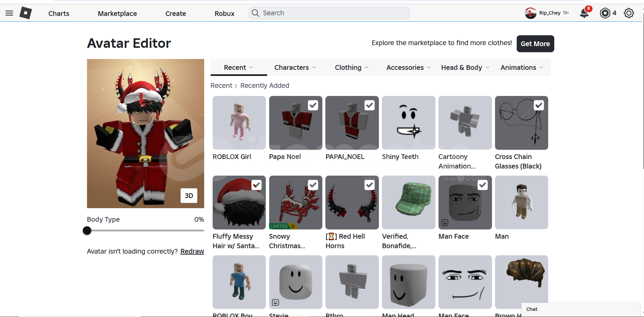Click the 'Papa Noel' item label
The height and width of the screenshot is (317, 644).
(285, 157)
